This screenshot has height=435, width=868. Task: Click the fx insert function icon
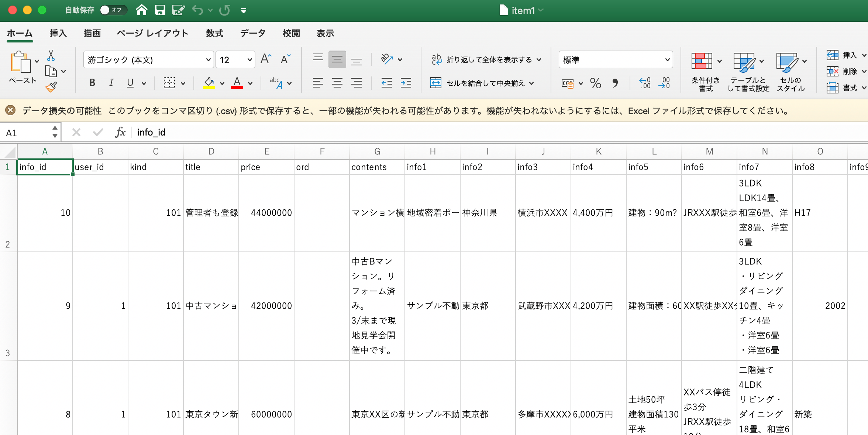[120, 132]
